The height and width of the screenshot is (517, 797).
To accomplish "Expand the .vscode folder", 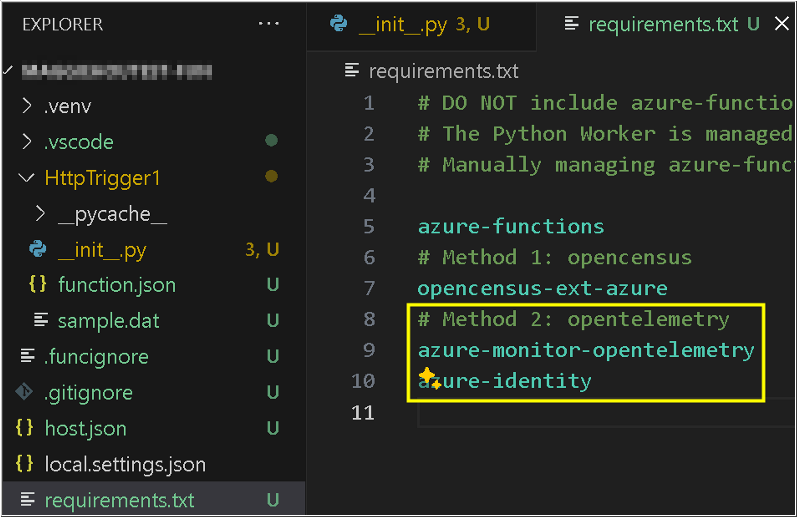I will point(27,141).
